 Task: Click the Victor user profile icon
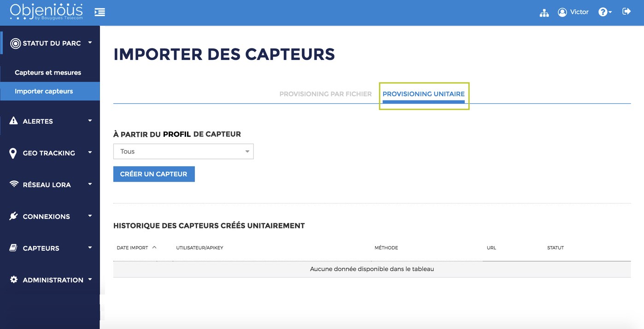(x=562, y=12)
